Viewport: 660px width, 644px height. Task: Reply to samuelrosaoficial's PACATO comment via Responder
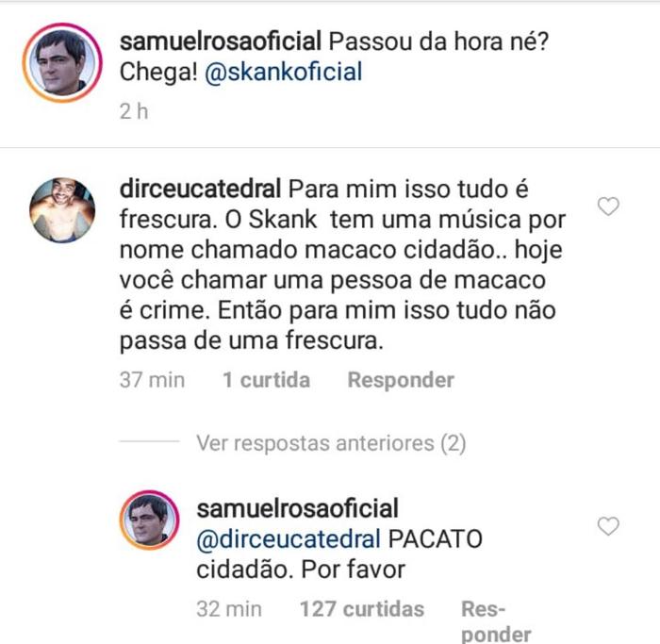(x=496, y=621)
